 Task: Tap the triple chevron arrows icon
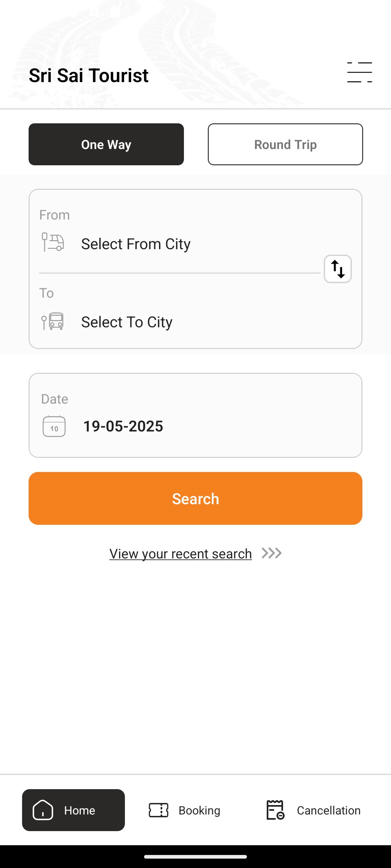point(272,553)
